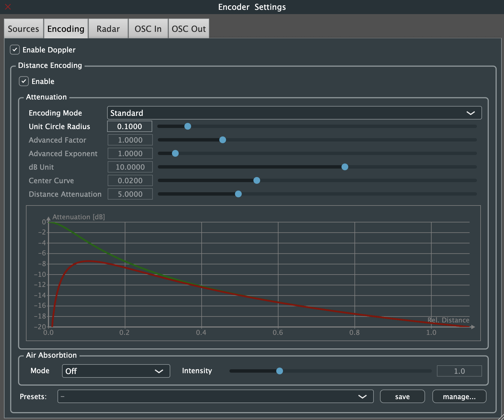This screenshot has width=504, height=420.
Task: Select the Distance Attenuation slider handle
Action: pyautogui.click(x=238, y=194)
